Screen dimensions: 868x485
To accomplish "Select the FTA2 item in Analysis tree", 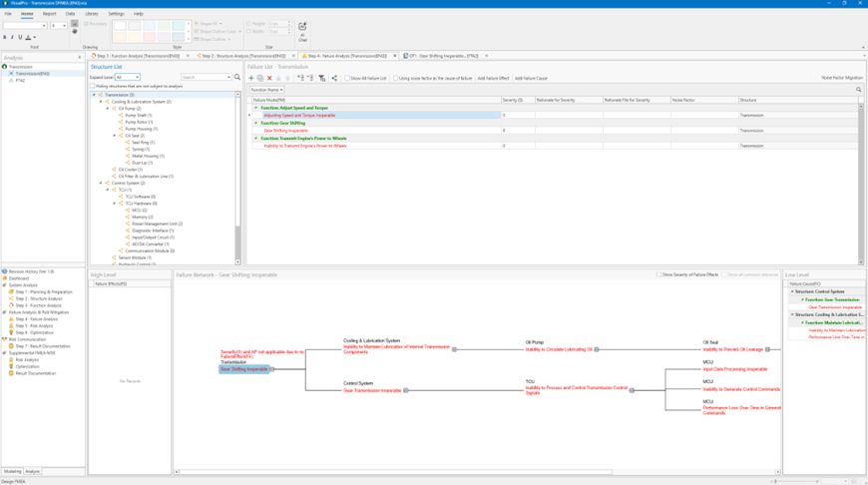I will click(20, 80).
